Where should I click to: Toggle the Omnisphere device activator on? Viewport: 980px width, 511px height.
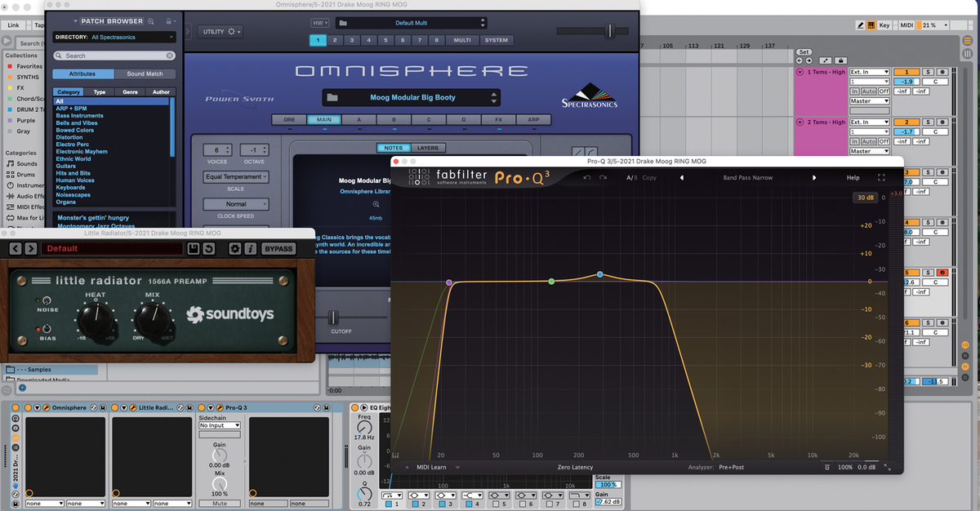click(28, 407)
